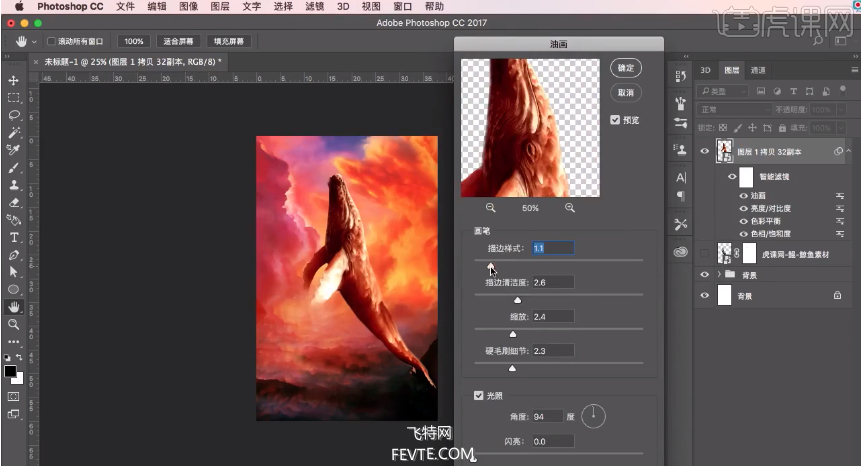Collapse smart filters of top layer

coord(849,150)
